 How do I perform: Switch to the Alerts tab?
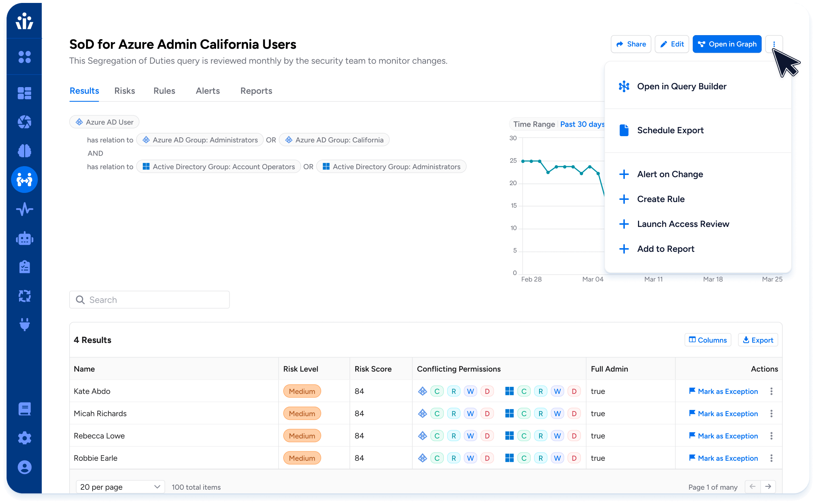(x=208, y=91)
